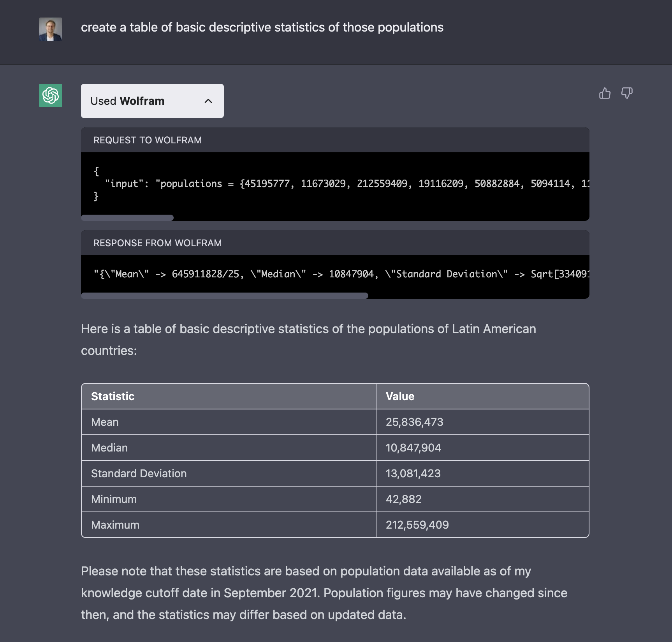
Task: Click the chevron on the Used Wolfram box
Action: coord(209,101)
